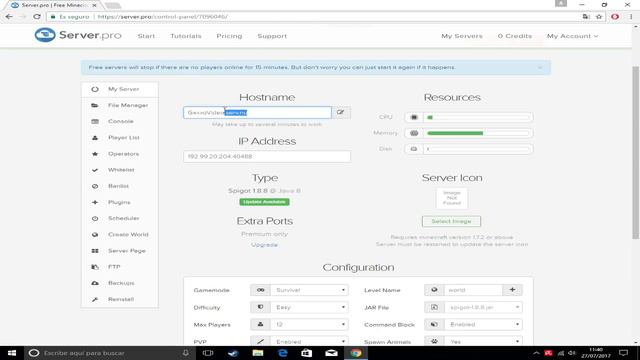Open Task View on the taskbar
Viewport: 640px width, 360px height.
click(208, 353)
